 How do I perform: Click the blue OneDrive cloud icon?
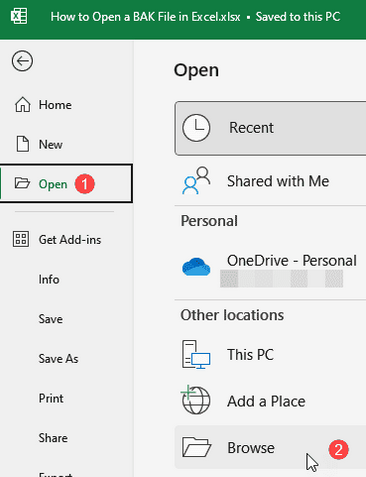click(196, 267)
